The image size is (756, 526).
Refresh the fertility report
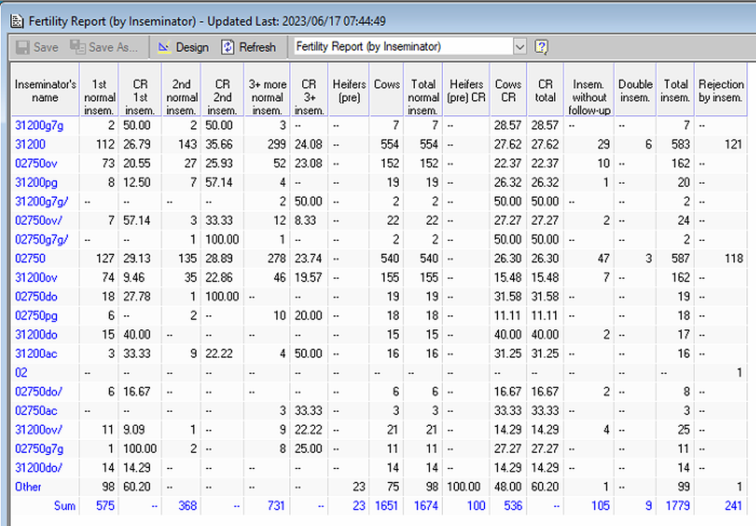pyautogui.click(x=249, y=47)
